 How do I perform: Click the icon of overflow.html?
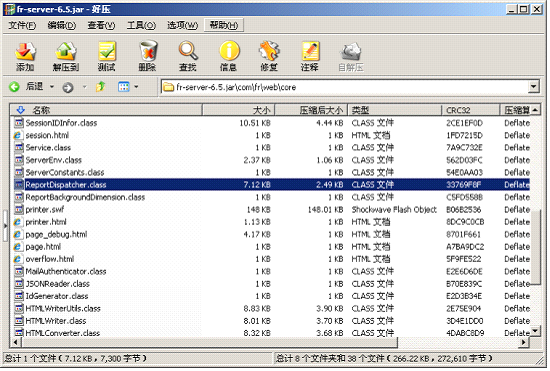click(18, 259)
